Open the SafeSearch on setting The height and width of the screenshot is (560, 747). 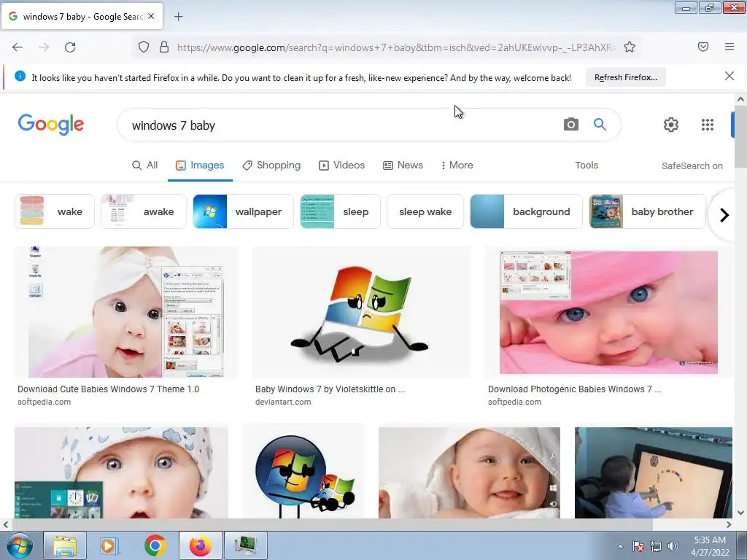[x=692, y=166]
